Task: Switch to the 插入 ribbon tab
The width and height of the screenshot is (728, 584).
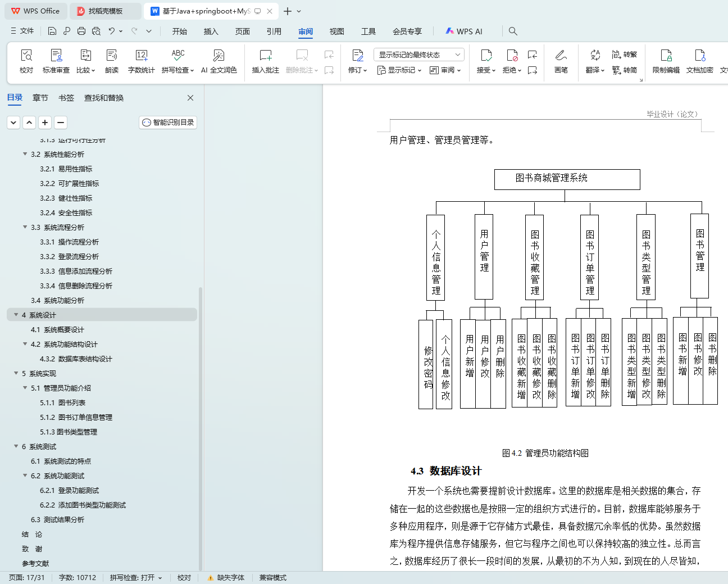Action: point(211,31)
